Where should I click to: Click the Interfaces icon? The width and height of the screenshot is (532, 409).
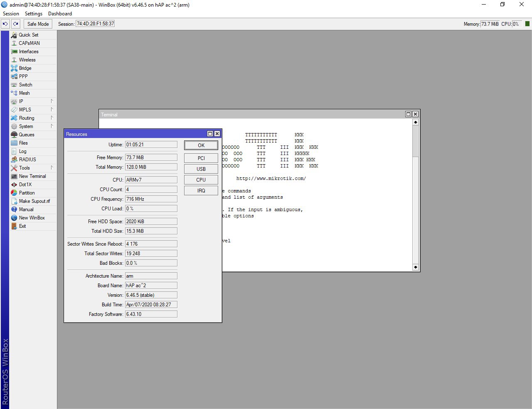(14, 52)
